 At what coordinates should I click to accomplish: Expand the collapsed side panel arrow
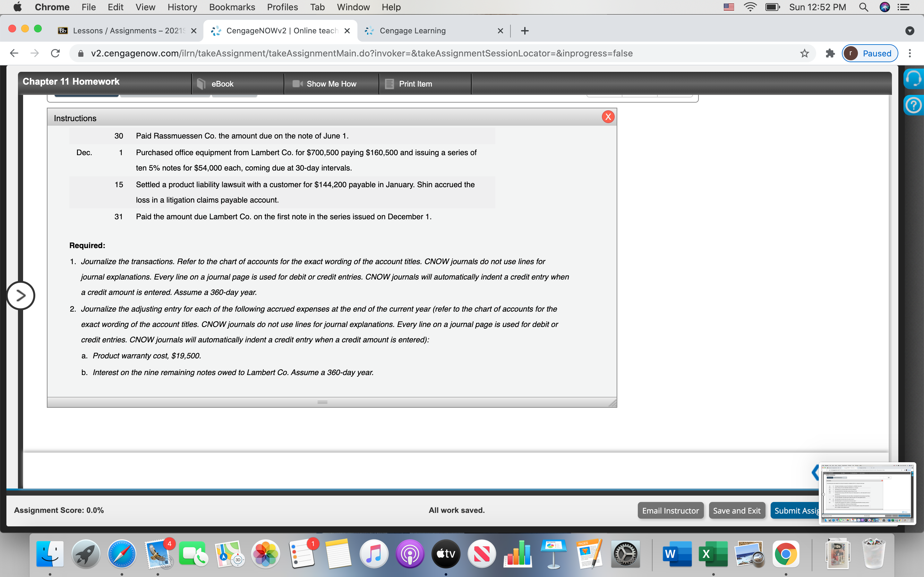point(21,295)
